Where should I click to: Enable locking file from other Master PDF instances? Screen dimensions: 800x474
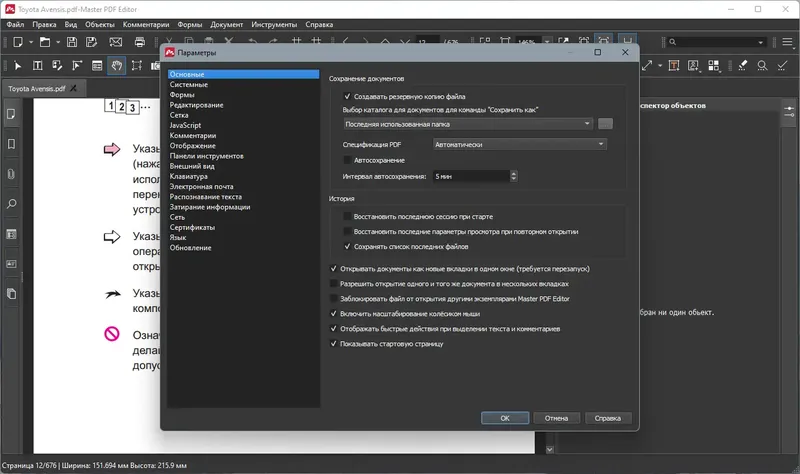pos(334,298)
